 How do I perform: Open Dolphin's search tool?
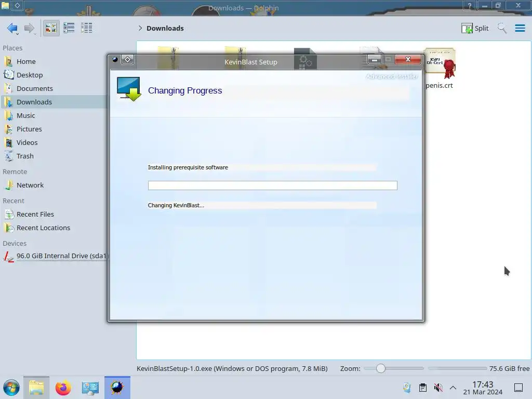[x=502, y=28]
